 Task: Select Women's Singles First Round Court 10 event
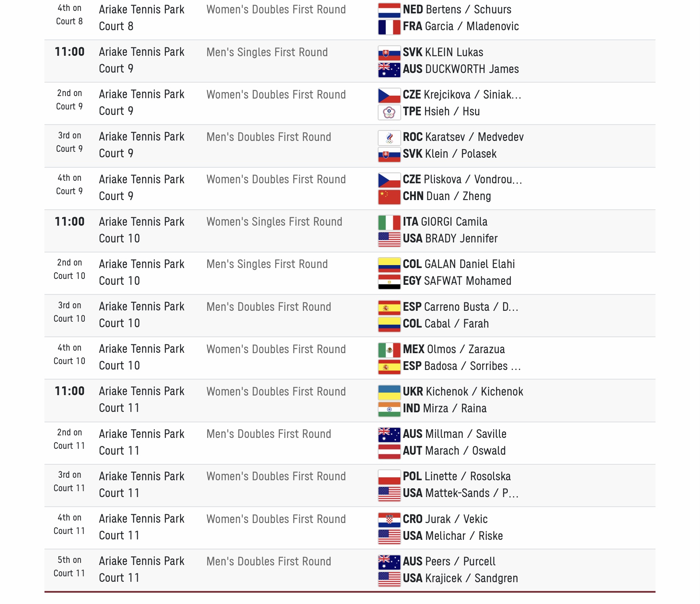274,222
